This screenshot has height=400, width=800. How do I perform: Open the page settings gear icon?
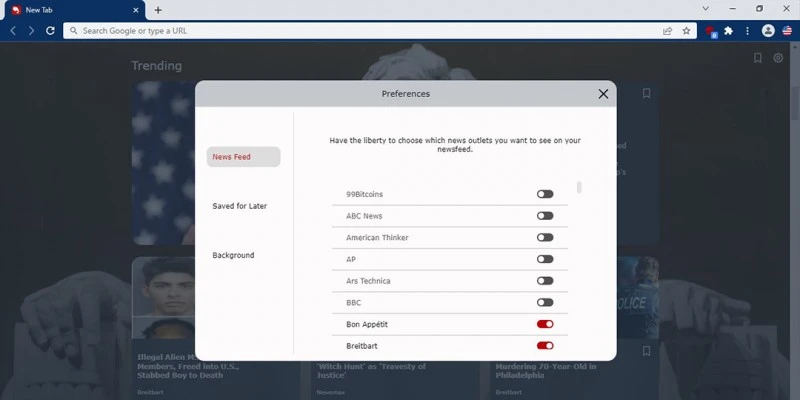pos(778,59)
